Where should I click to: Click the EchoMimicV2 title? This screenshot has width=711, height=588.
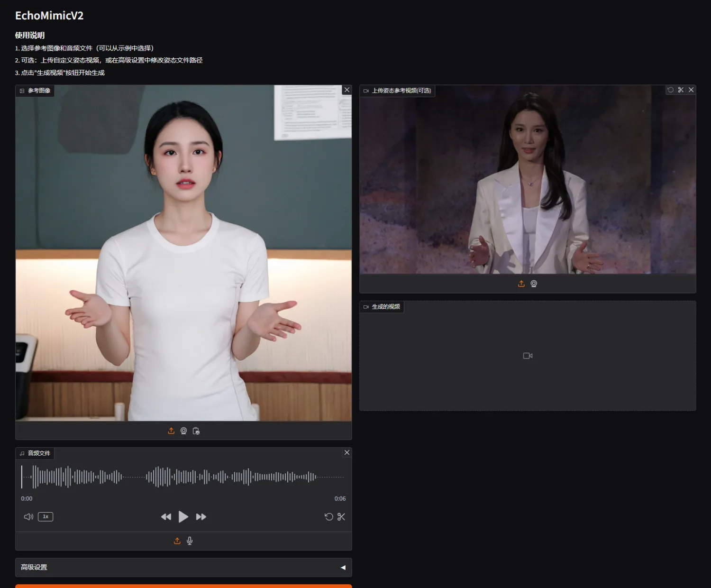[x=49, y=16]
